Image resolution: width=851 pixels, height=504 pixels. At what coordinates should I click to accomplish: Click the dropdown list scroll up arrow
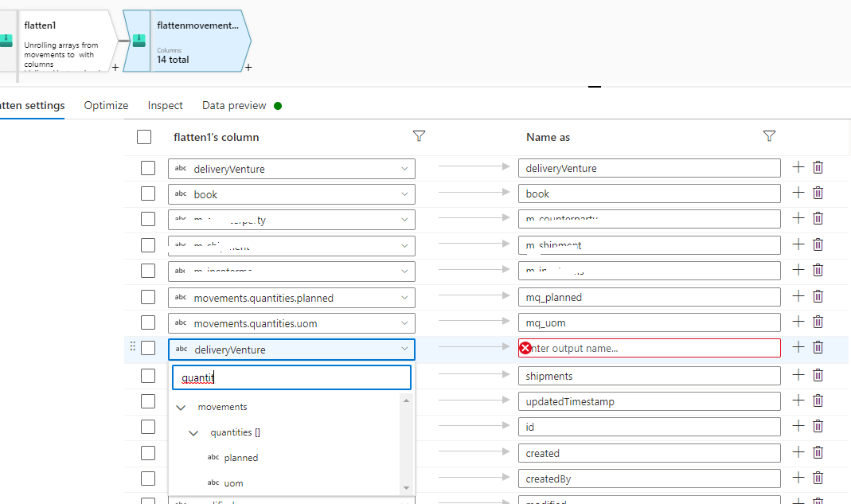coord(406,400)
